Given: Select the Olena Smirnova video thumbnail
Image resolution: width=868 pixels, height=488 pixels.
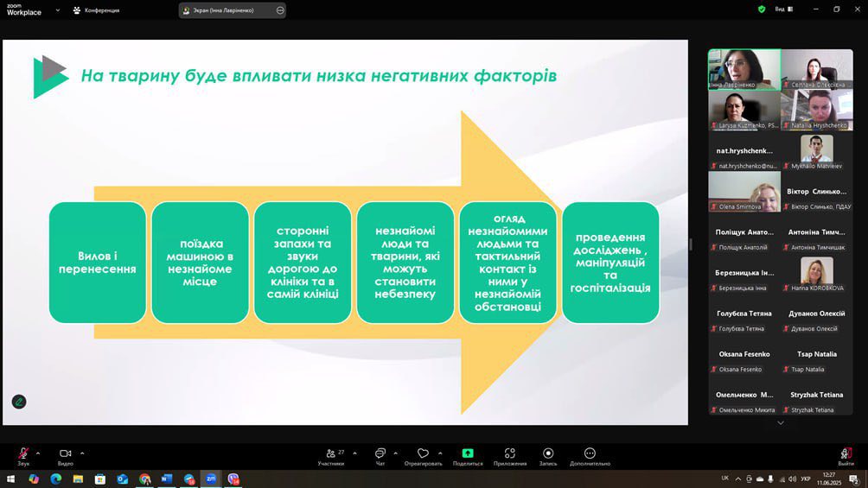Looking at the screenshot, I should coord(744,192).
